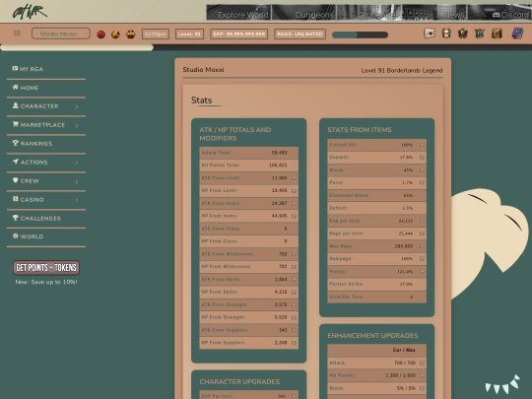Click the EXP: 99,999,999,999 indicator
Screen dimensions: 532x399
(238, 33)
